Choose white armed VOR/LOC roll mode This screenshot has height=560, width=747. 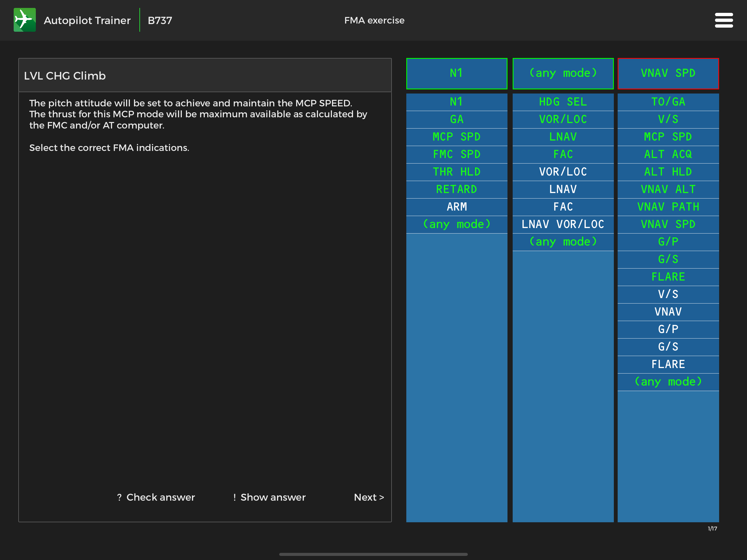[563, 172]
